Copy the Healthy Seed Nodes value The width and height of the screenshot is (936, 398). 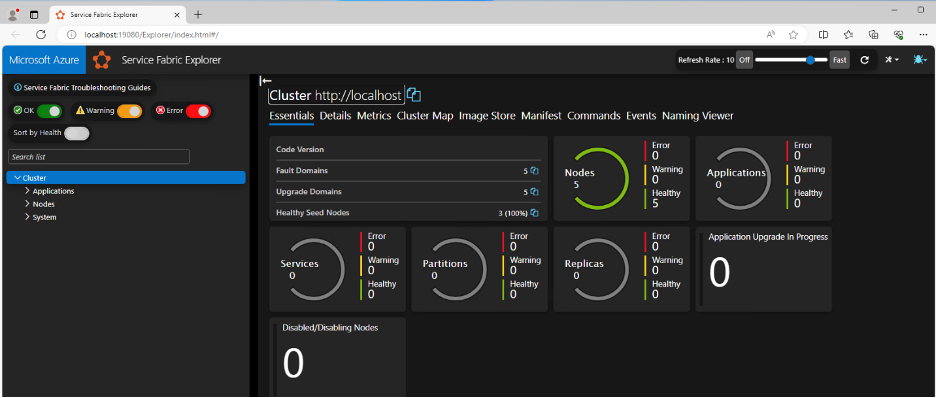coord(535,213)
